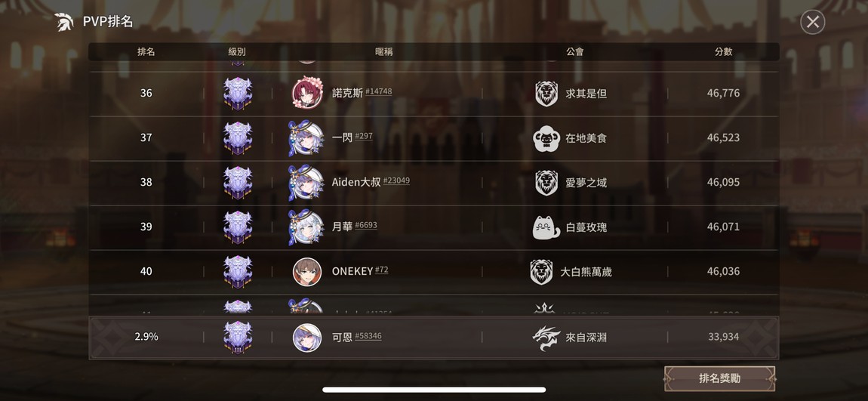Open player ID link #58346
The height and width of the screenshot is (401, 868).
point(368,336)
